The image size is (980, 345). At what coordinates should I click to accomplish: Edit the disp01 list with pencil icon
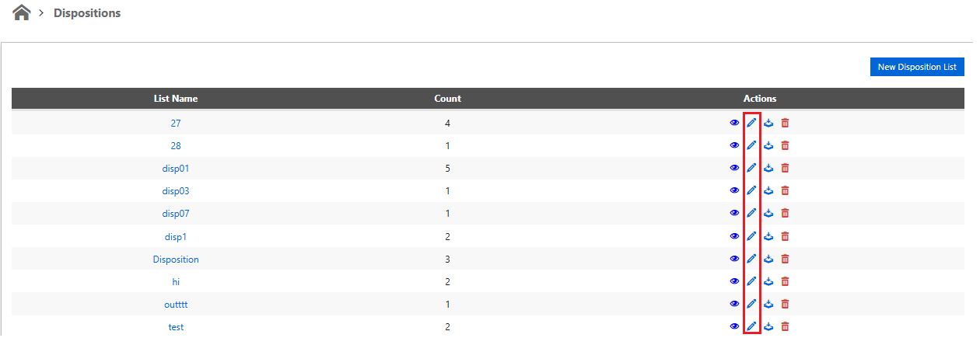[751, 168]
